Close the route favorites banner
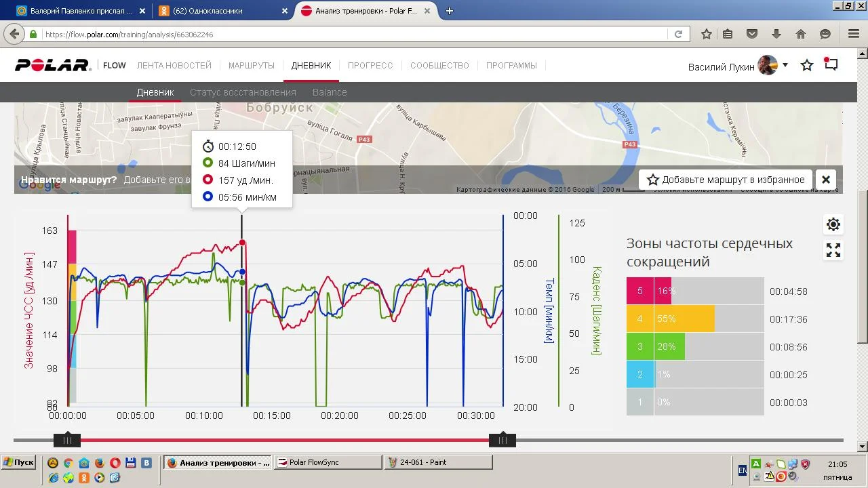This screenshot has width=868, height=488. click(x=826, y=180)
